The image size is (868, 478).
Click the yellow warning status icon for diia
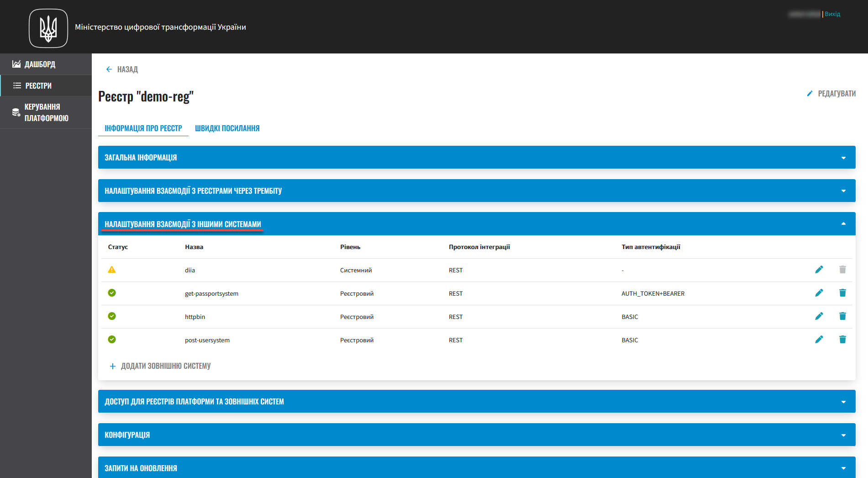click(x=112, y=270)
